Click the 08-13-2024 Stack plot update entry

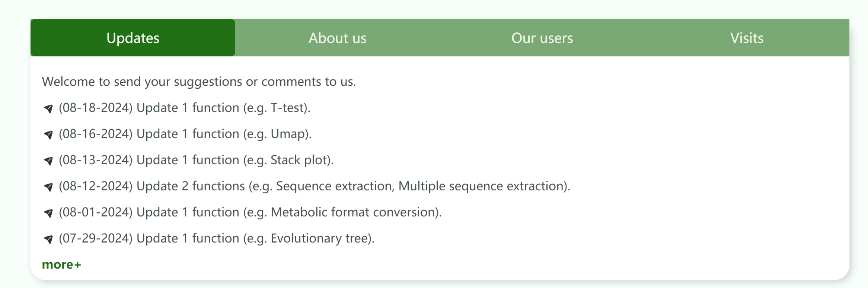point(196,160)
